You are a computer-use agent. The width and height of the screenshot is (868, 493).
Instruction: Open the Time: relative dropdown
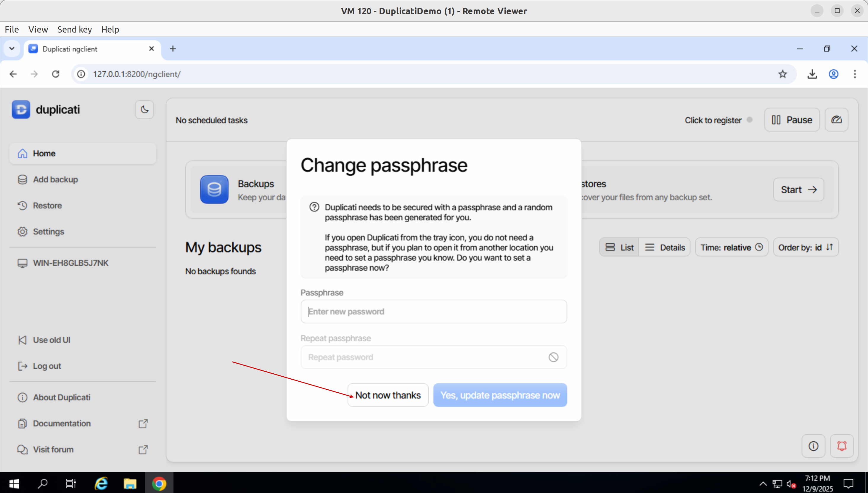coord(731,248)
